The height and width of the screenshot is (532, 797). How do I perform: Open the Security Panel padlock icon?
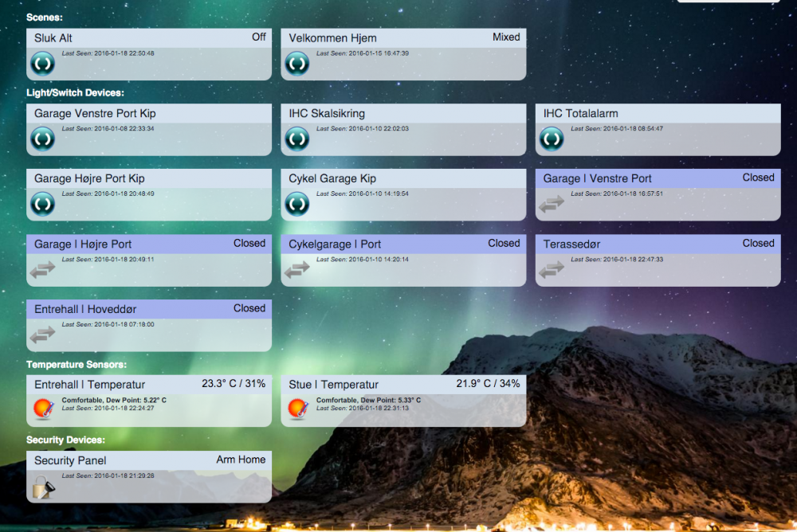point(42,485)
